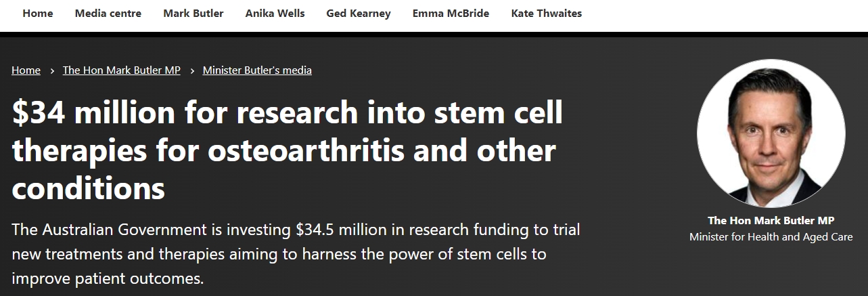Click the chevron right after breadcrumb Home

52,70
